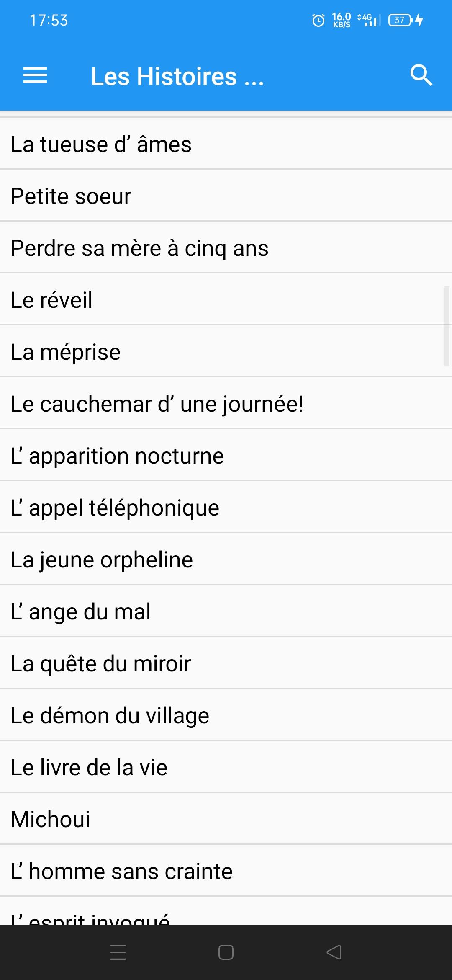The width and height of the screenshot is (452, 980).
Task: Open recent apps with the bottom menu icon
Action: click(x=118, y=952)
